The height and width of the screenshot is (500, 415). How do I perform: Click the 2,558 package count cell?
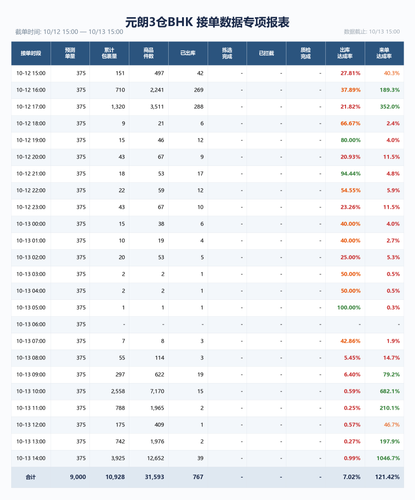[x=118, y=391]
